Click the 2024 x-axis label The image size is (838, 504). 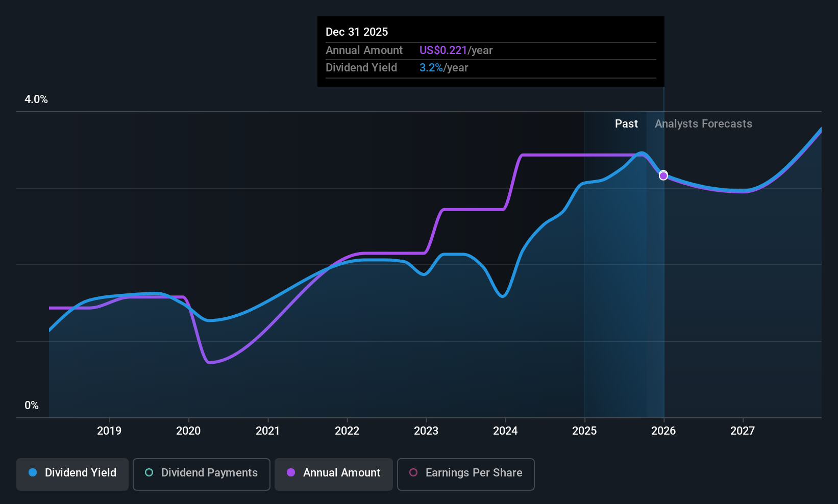[505, 431]
